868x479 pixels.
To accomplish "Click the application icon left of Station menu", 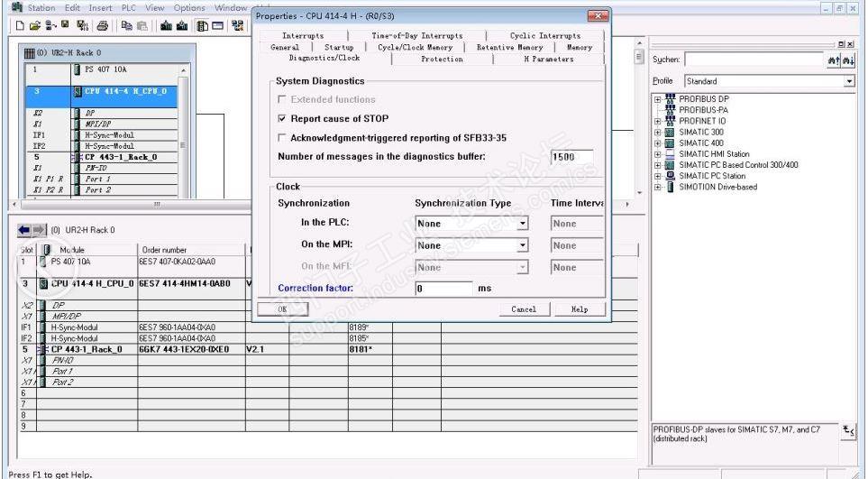I will [17, 7].
